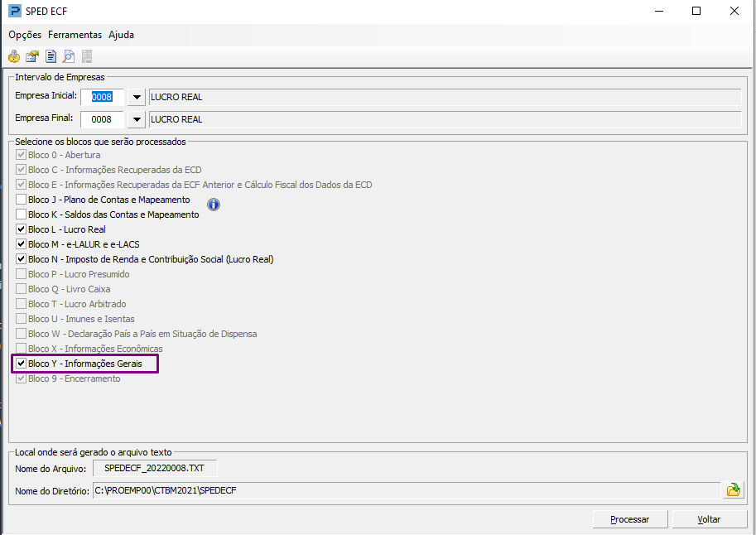Click Bloco T - Lucro Arbitrado checkbox

[22, 304]
